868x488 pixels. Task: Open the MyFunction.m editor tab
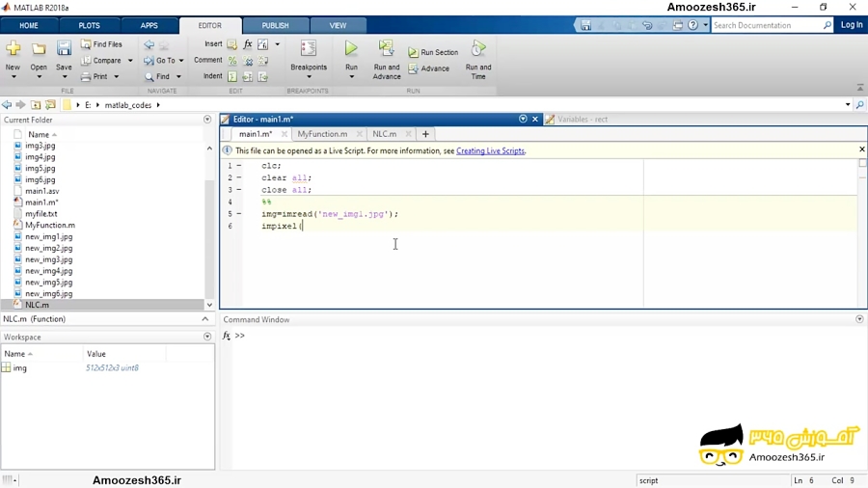[x=322, y=134]
